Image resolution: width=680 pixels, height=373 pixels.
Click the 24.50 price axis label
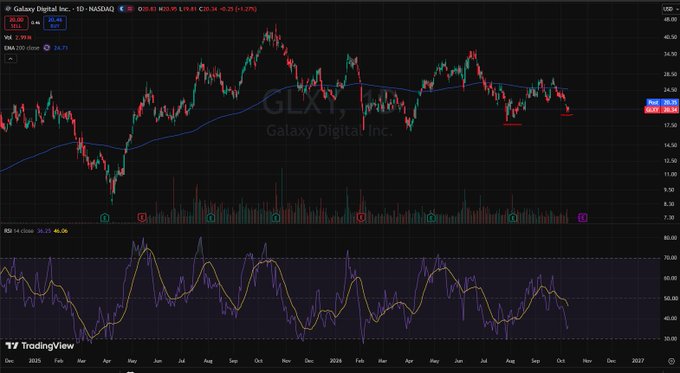670,90
